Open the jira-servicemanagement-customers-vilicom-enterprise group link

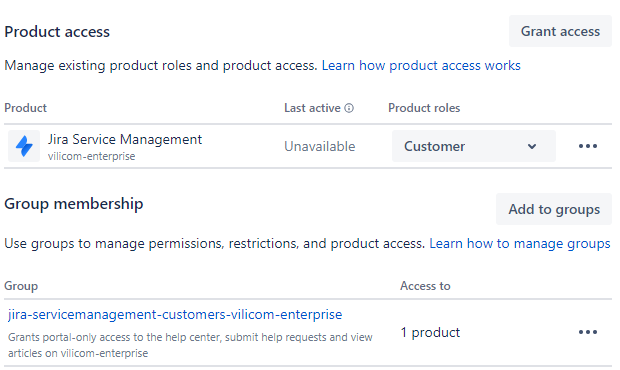click(175, 314)
